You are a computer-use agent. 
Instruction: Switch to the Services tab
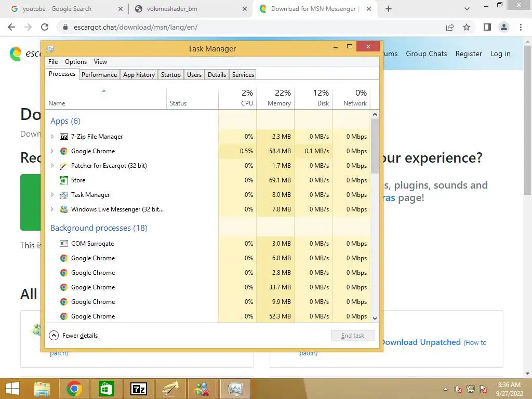coord(243,75)
